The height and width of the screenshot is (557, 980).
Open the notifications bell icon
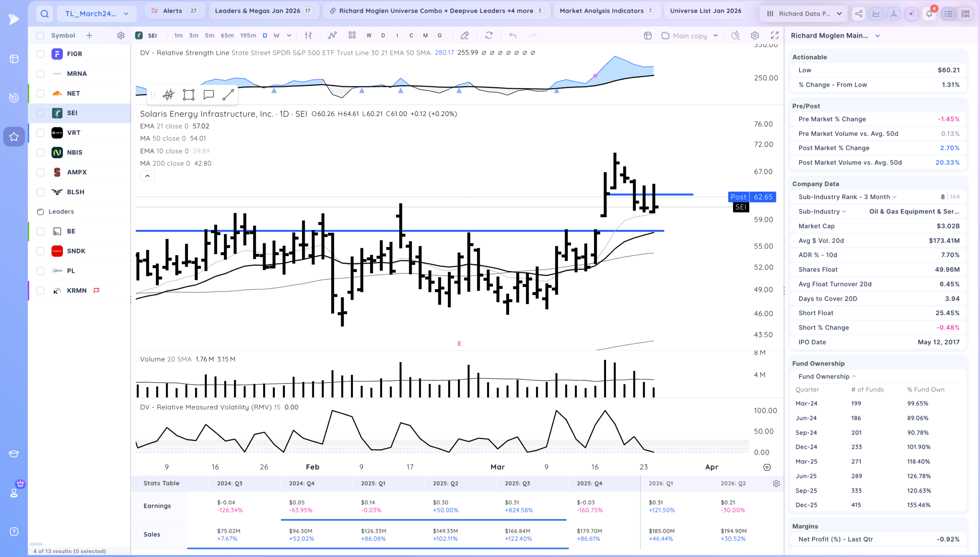(x=929, y=14)
